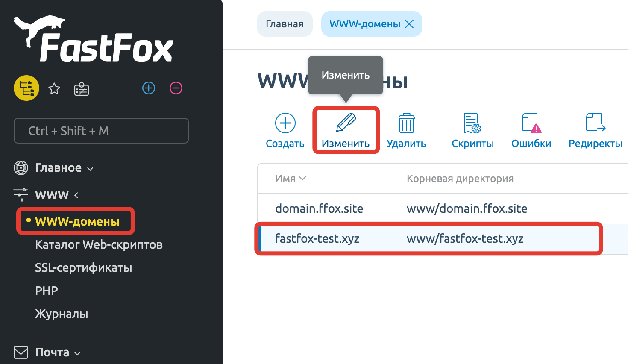Open Каталог Web-скриптов in sidebar
Viewport: 628px width, 364px height.
pos(99,245)
